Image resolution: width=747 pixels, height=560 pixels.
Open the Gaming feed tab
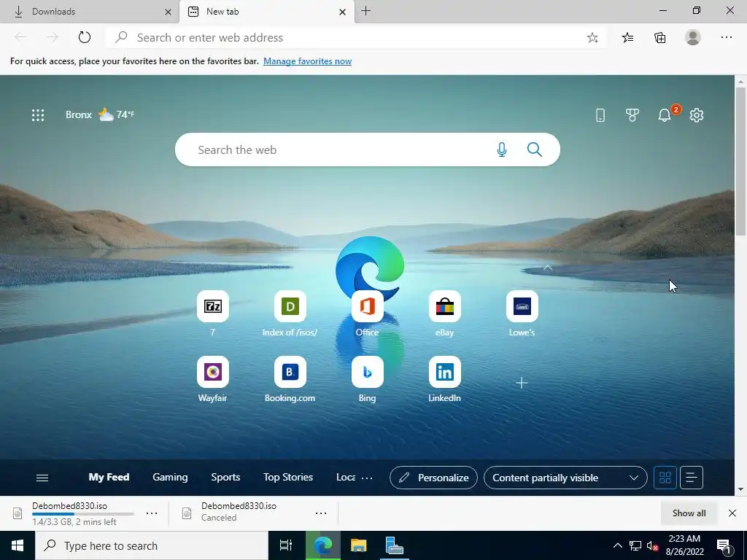[x=170, y=477]
